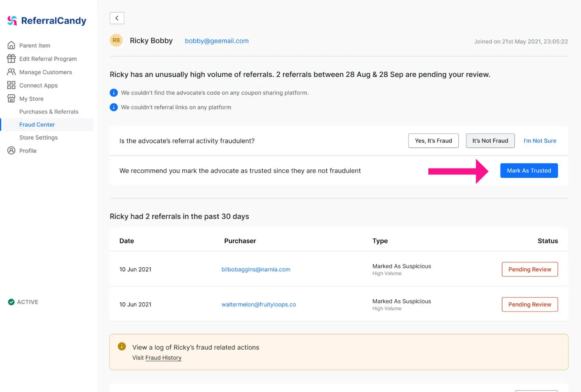Click Pending Review for waltermelon referral
Image resolution: width=581 pixels, height=392 pixels.
point(530,305)
